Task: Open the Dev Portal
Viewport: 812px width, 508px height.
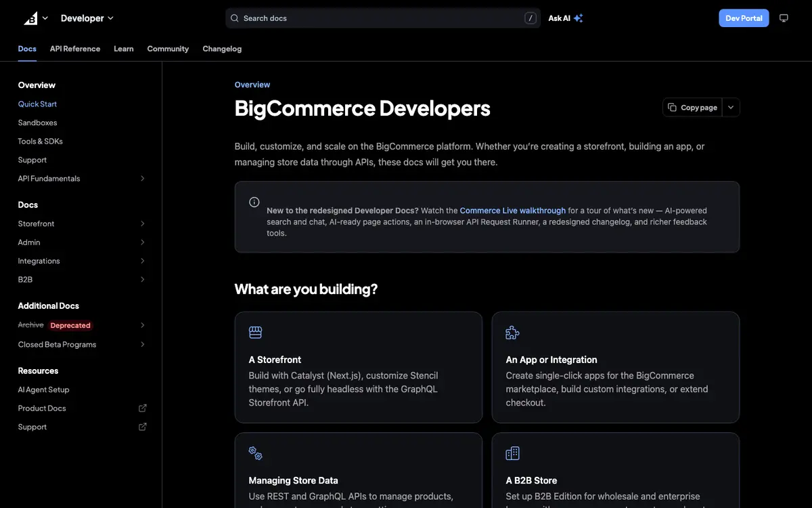Action: (x=744, y=18)
